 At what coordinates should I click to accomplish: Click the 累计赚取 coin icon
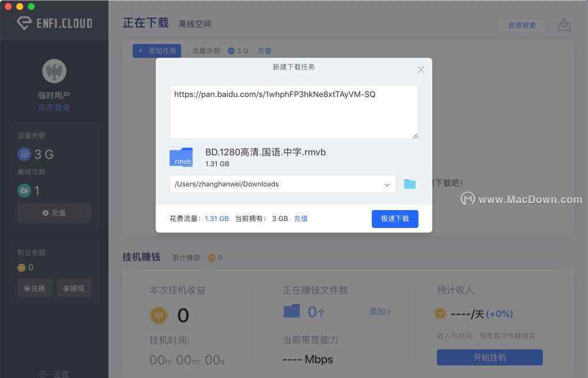tap(212, 258)
